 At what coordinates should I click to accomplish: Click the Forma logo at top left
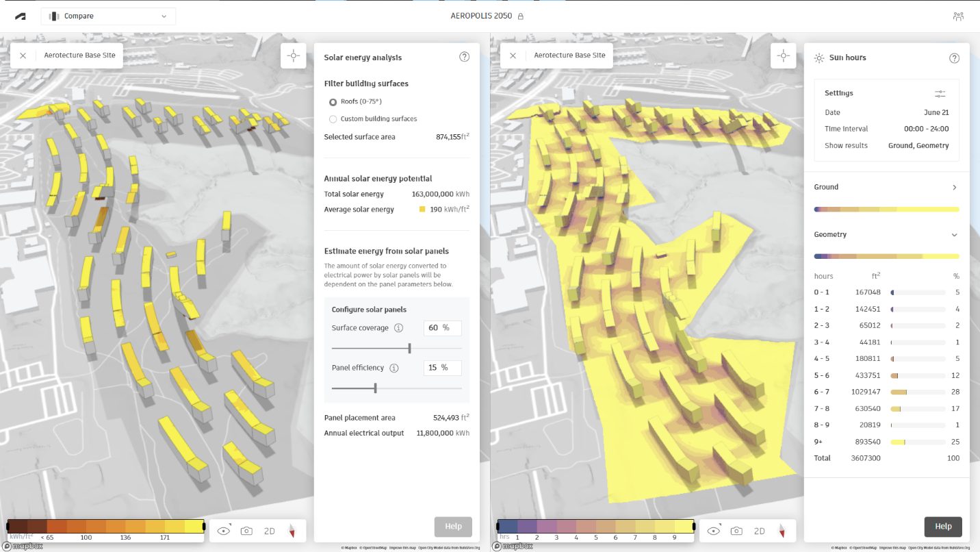[x=19, y=15]
